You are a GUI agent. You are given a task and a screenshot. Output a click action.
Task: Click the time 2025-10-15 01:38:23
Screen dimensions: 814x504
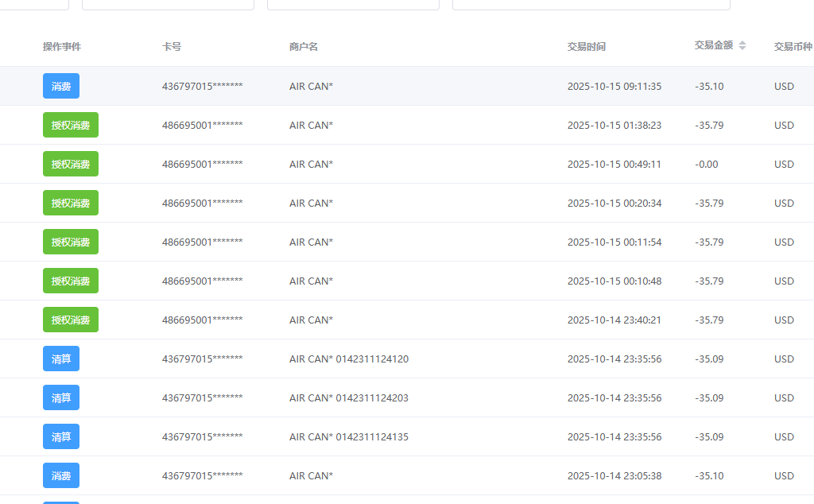coord(614,125)
